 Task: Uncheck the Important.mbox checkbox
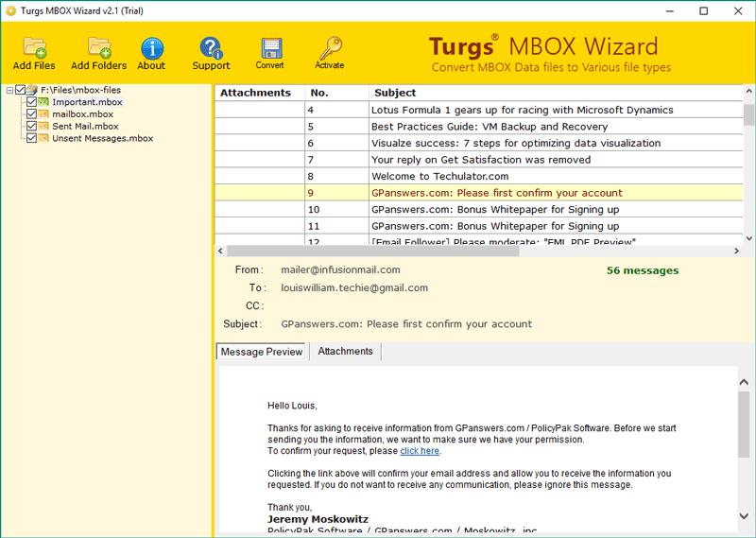pos(31,102)
